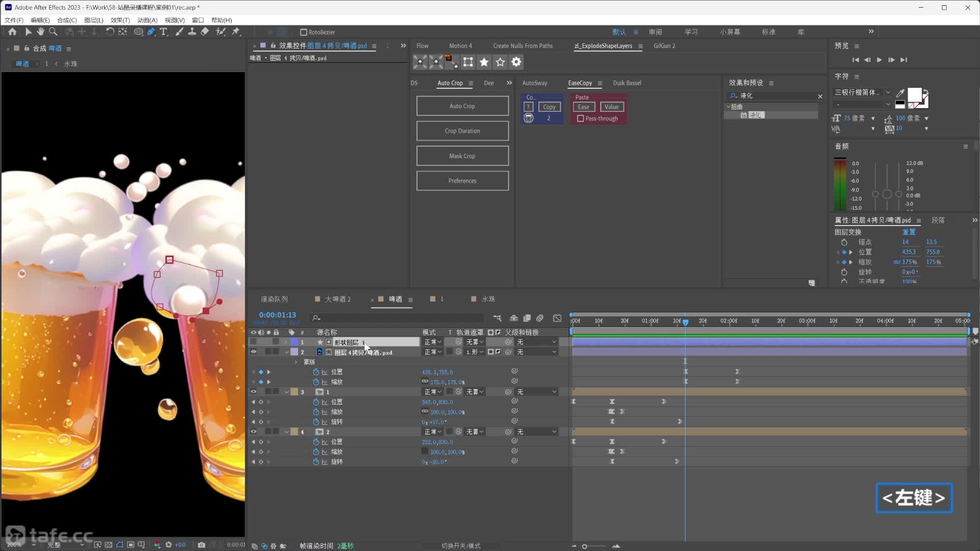Hide layer 4 named 2 eye toggle
This screenshot has width=980, height=551.
pyautogui.click(x=253, y=432)
